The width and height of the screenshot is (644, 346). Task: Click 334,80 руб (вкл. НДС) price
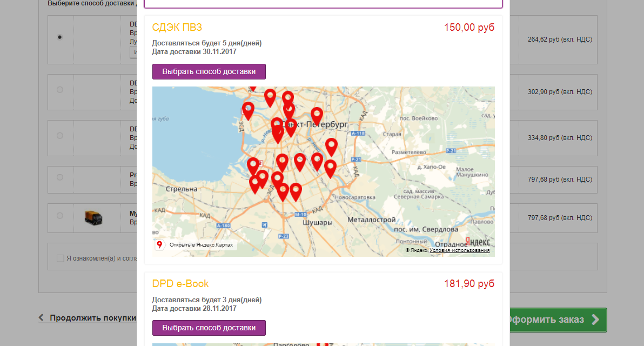(560, 138)
